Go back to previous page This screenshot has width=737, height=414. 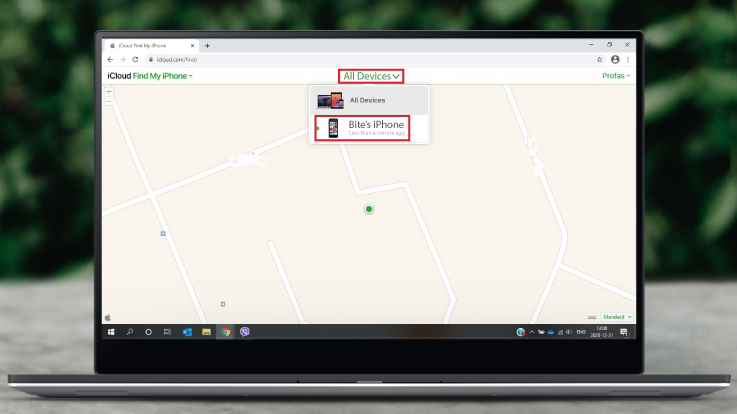click(x=110, y=60)
